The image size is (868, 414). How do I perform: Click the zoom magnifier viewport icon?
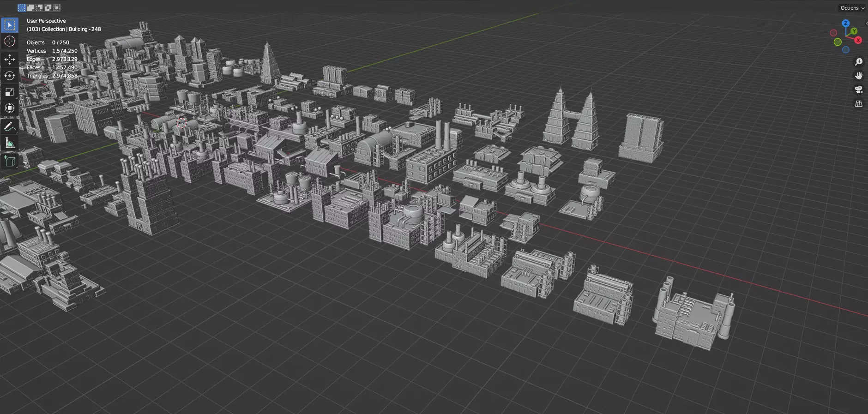[x=859, y=62]
